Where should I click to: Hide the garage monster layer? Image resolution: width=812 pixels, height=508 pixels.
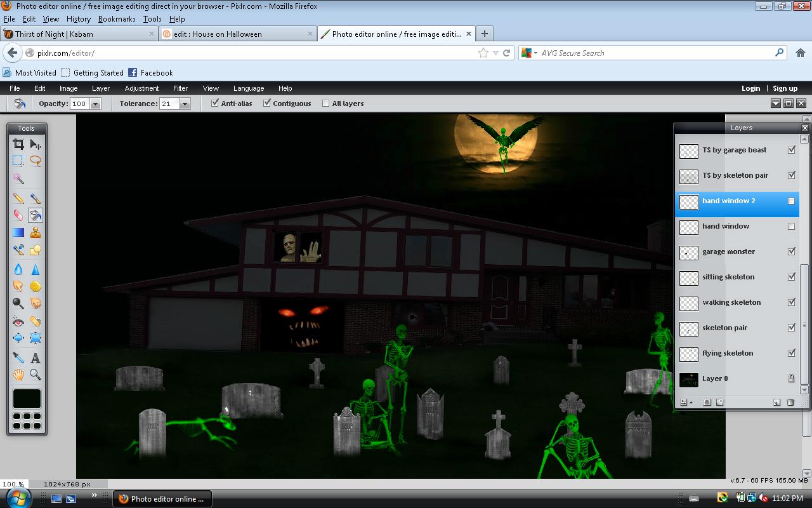[x=791, y=251]
